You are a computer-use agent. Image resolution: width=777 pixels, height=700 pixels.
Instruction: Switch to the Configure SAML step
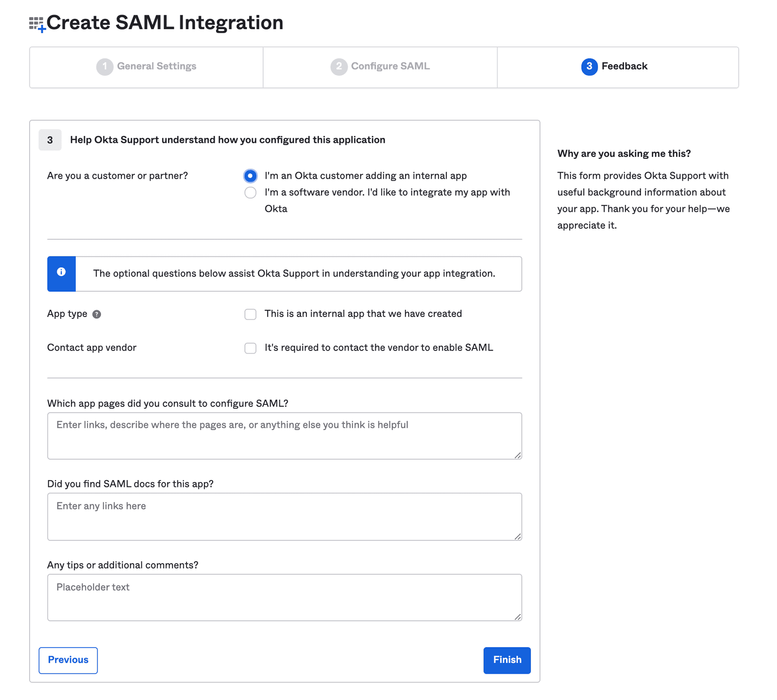point(390,67)
